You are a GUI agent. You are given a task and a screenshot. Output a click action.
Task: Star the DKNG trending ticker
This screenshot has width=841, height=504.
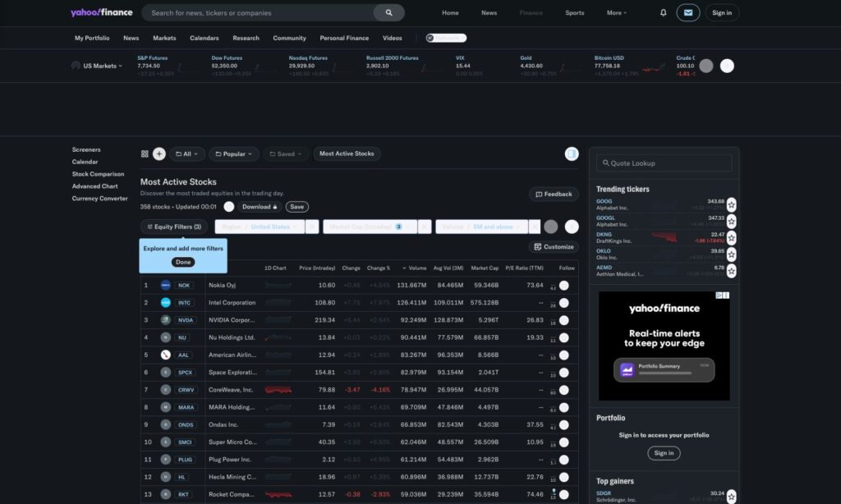click(732, 238)
